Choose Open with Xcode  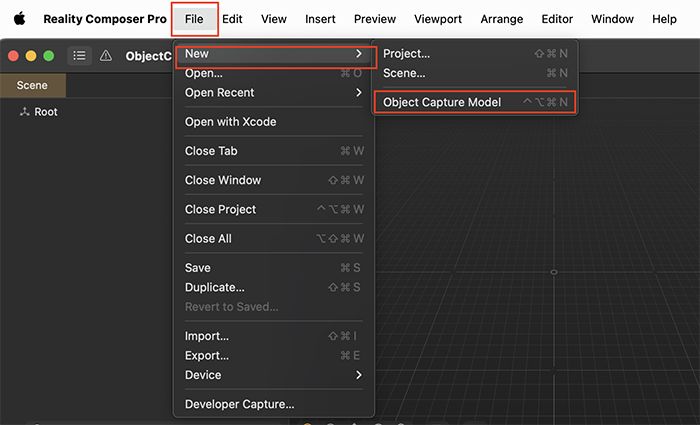[x=274, y=121]
